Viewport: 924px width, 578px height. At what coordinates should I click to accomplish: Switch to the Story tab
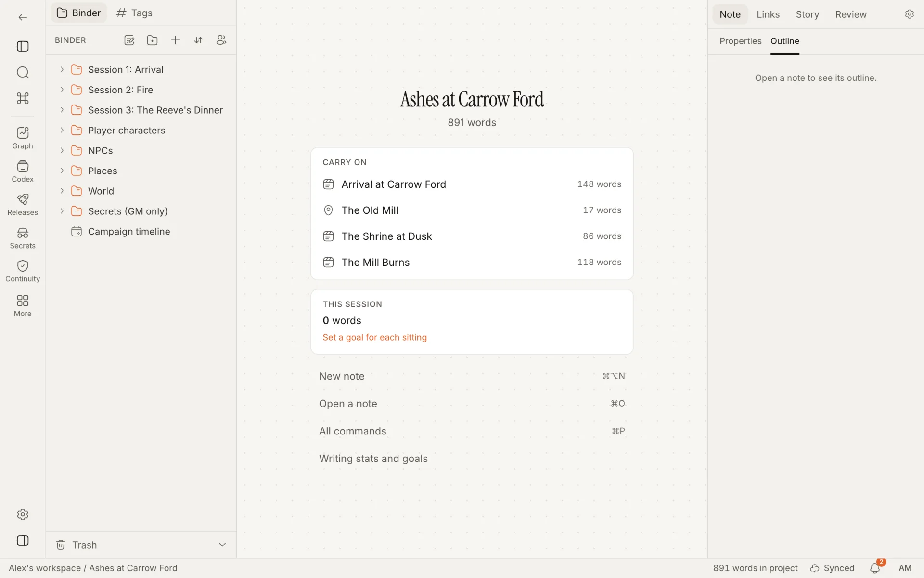(807, 14)
